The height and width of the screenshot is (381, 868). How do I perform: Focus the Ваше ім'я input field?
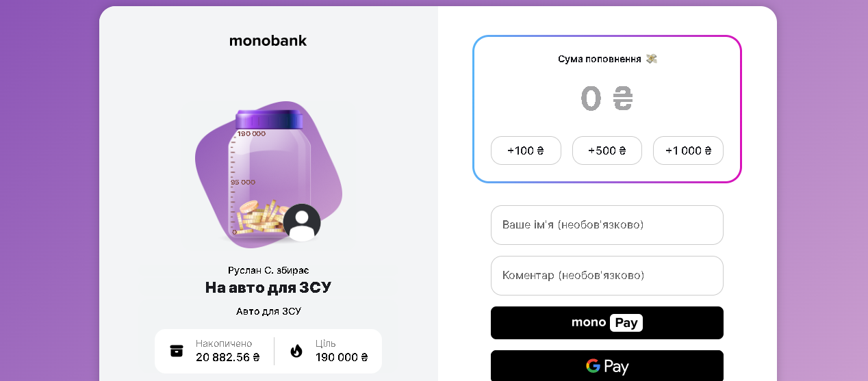point(607,225)
